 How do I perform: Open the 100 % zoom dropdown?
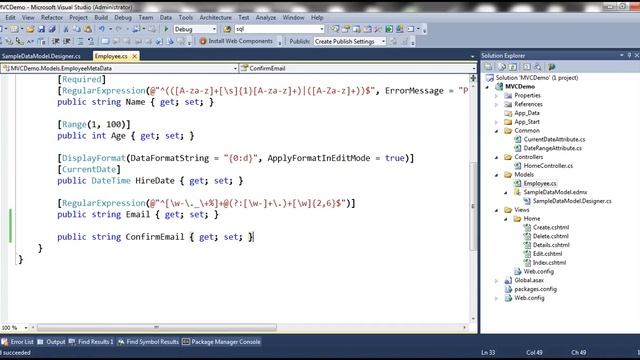(26, 328)
